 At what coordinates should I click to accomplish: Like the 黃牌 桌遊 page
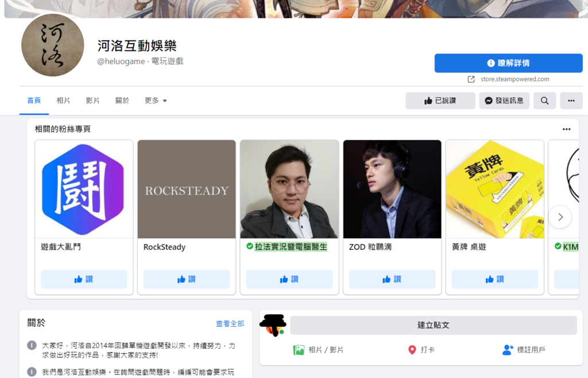tap(495, 279)
